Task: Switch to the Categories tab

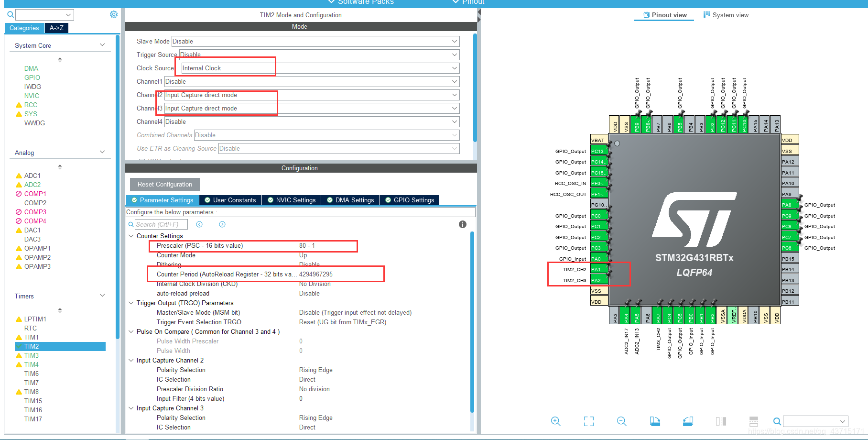Action: click(24, 28)
